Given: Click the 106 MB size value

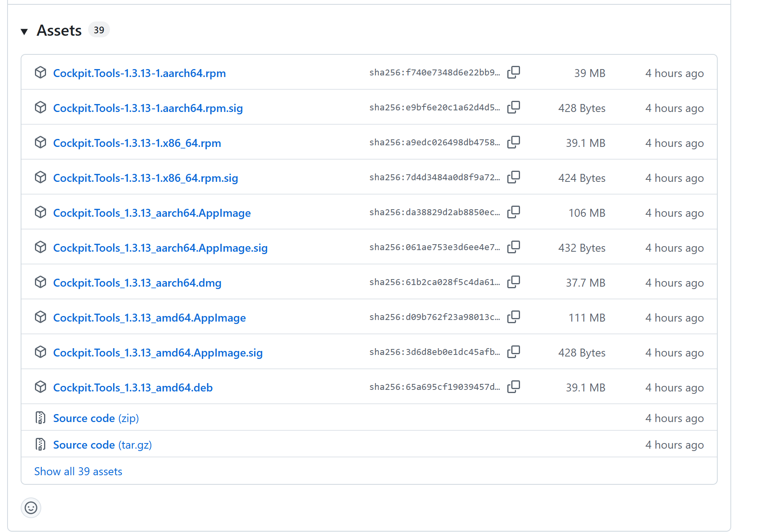Looking at the screenshot, I should (x=587, y=213).
